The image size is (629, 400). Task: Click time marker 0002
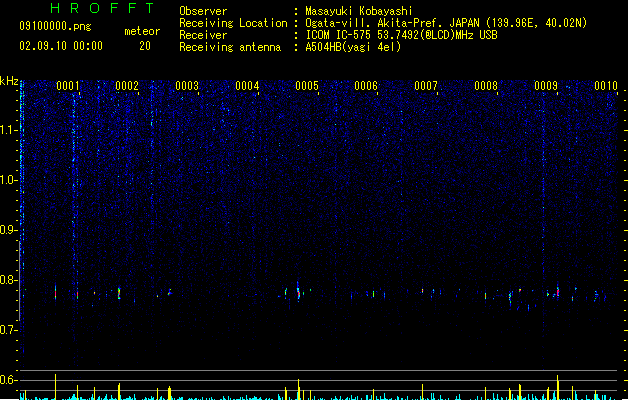(127, 86)
